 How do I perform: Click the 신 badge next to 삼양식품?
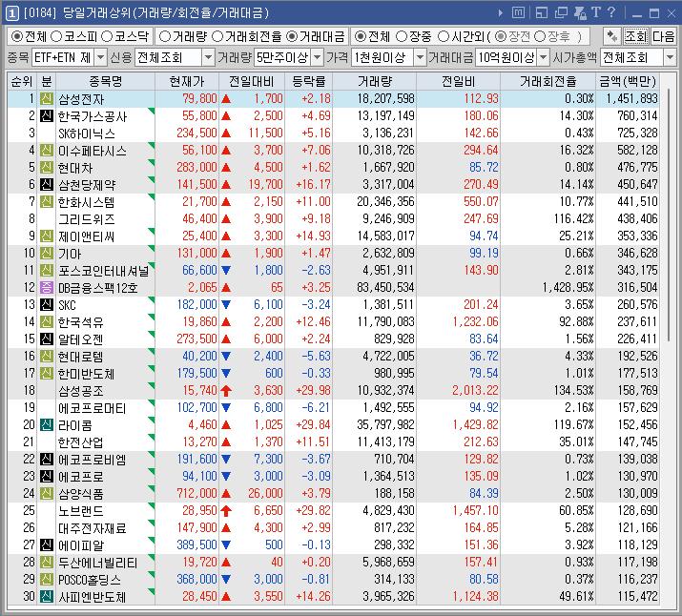click(47, 493)
